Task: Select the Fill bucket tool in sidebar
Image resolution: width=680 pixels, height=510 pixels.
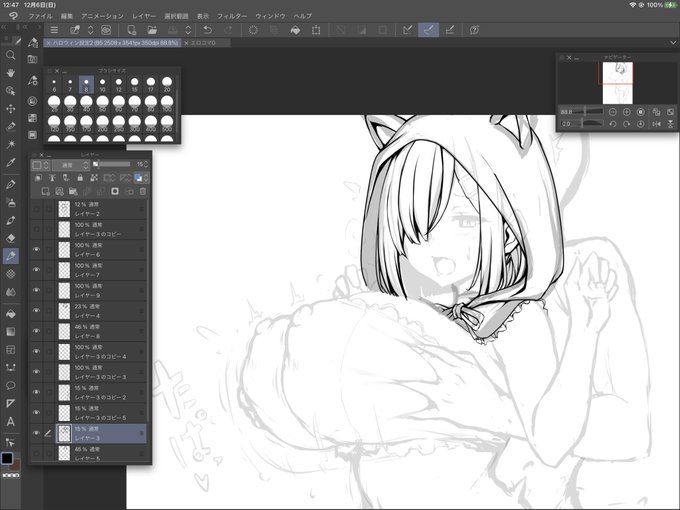Action: (x=11, y=314)
